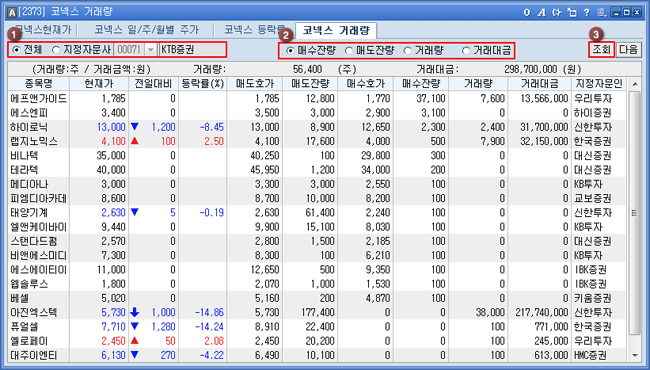Select the 아진엑스텍 stock name
Viewport: 650px width, 370px height.
(34, 312)
